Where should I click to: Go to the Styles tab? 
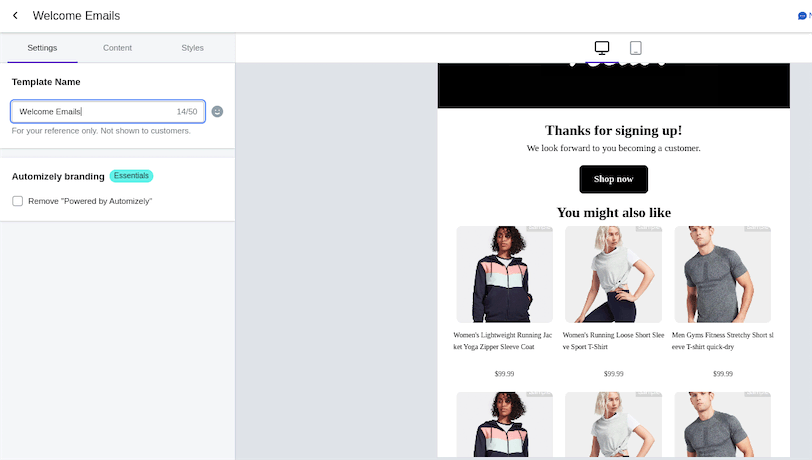coord(193,48)
